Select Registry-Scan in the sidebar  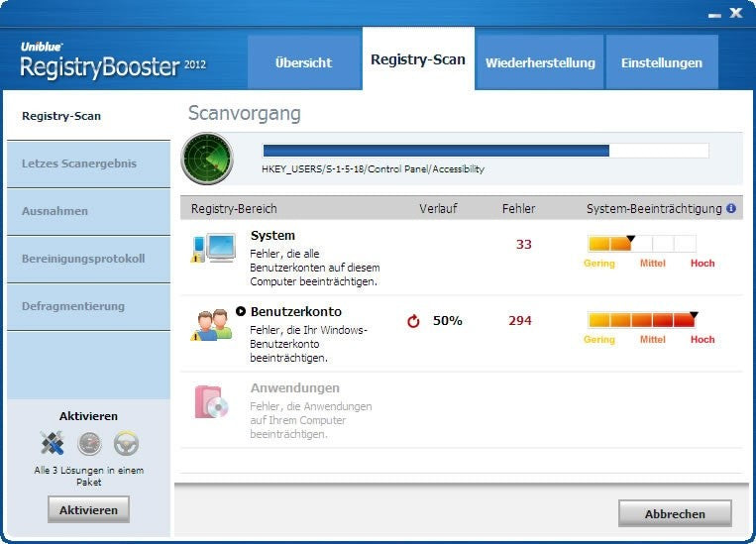point(88,116)
